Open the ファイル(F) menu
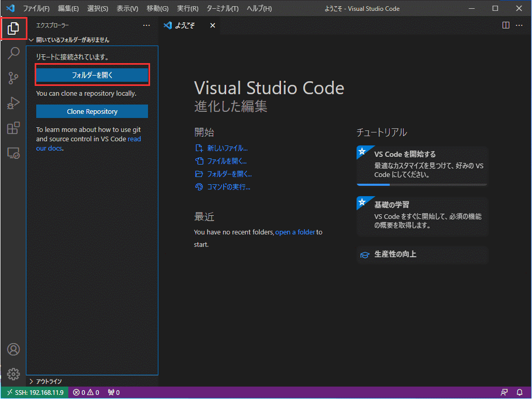This screenshot has width=532, height=399. click(36, 8)
